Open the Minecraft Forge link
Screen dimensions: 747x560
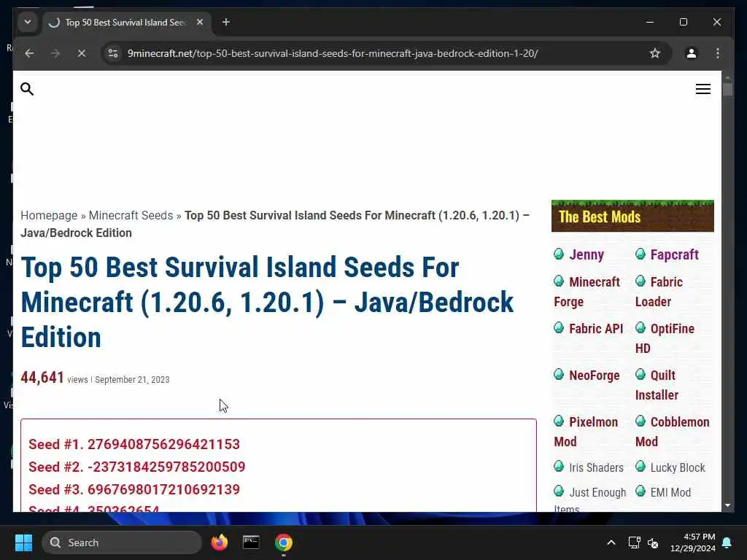tap(587, 292)
